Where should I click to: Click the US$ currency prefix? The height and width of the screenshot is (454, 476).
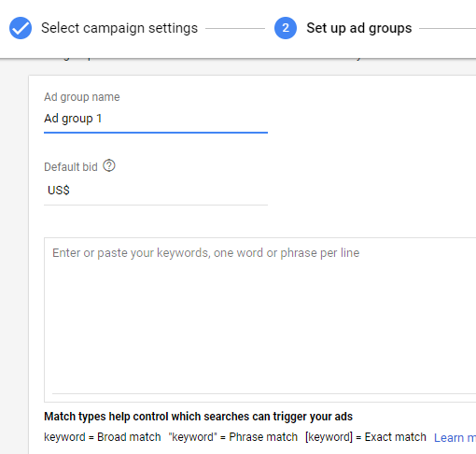pos(59,191)
